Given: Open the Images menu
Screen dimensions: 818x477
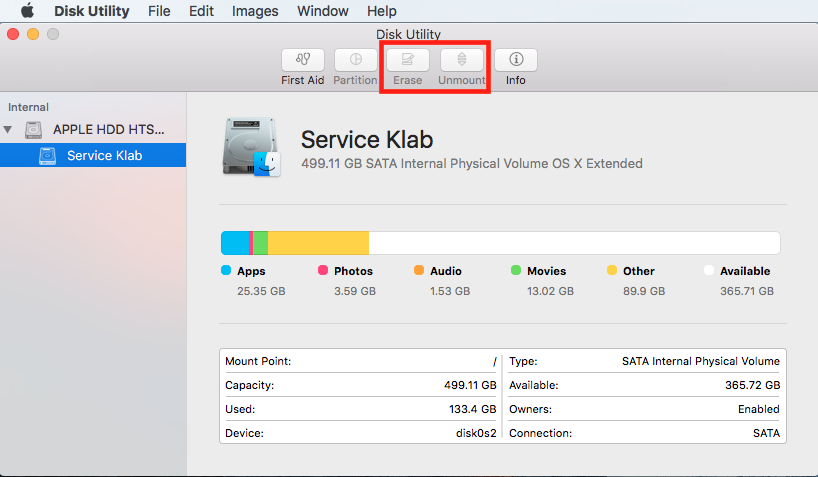Looking at the screenshot, I should [x=255, y=11].
